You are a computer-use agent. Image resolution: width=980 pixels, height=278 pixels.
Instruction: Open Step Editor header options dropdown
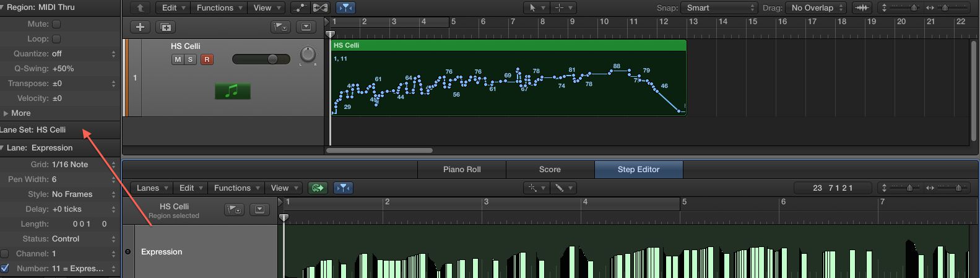coord(259,210)
